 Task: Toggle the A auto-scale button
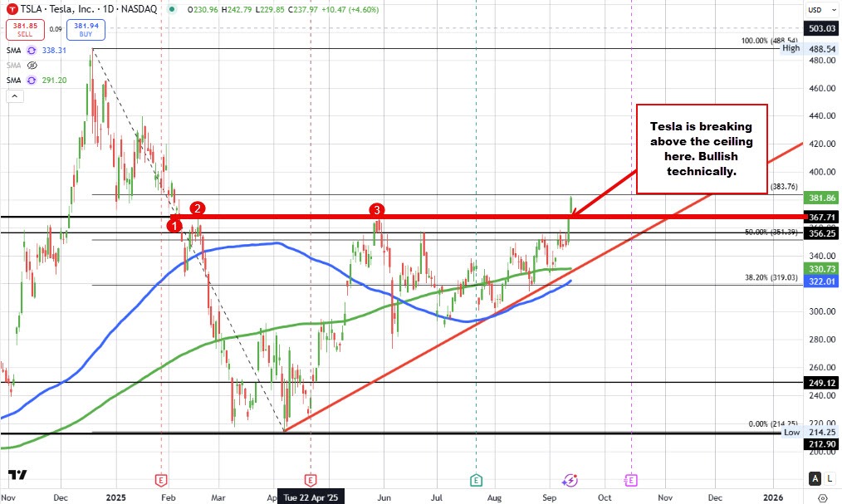tap(815, 479)
